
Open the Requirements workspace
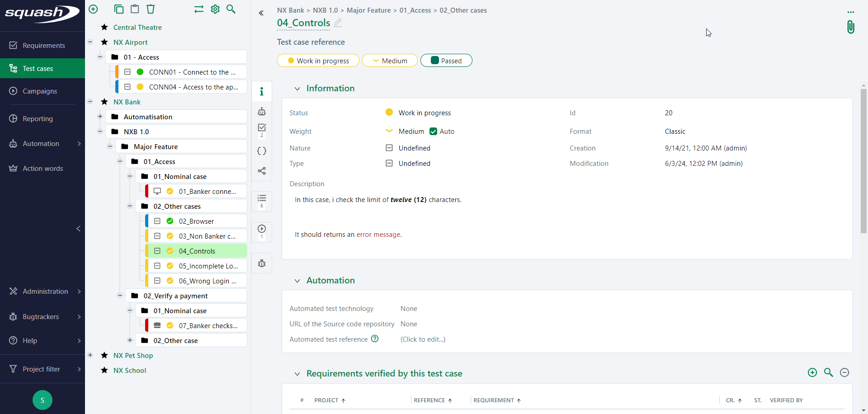pos(43,46)
